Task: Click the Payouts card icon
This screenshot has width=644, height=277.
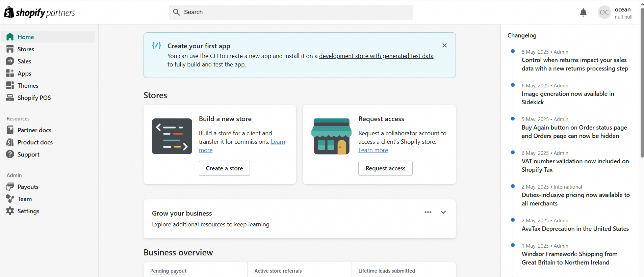Action: pos(10,187)
